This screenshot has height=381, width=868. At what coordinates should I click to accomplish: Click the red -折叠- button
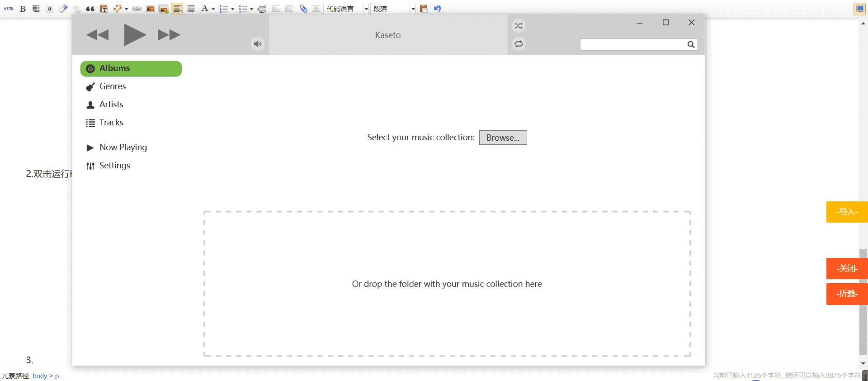coord(847,294)
